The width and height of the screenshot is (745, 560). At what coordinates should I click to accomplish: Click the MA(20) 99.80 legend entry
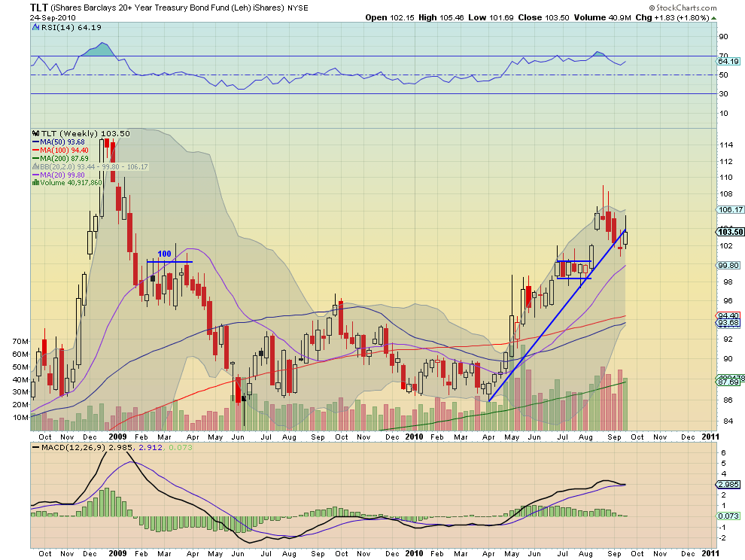62,175
